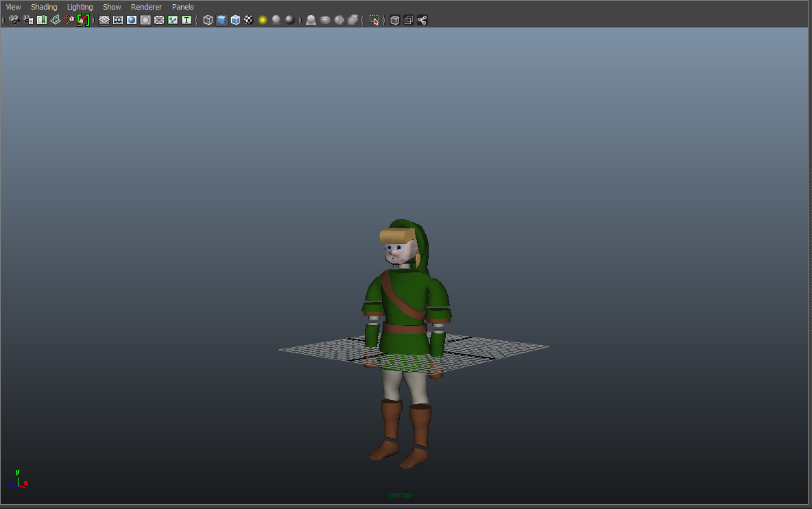Click the Screen Space Ambient Occlusion icon
Screen dimensions: 812x509
[x=311, y=20]
